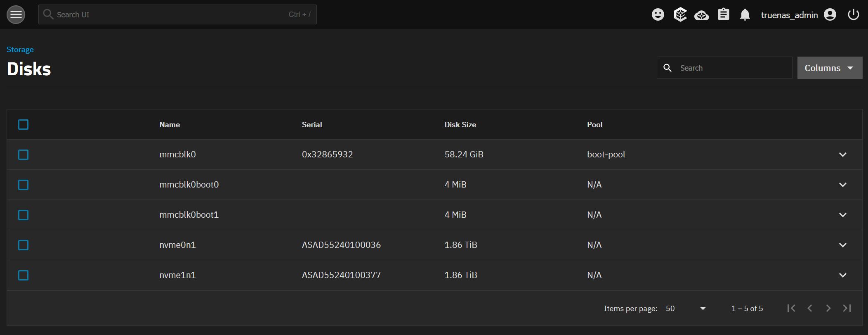
Task: Open the hamburger navigation menu
Action: coord(16,15)
